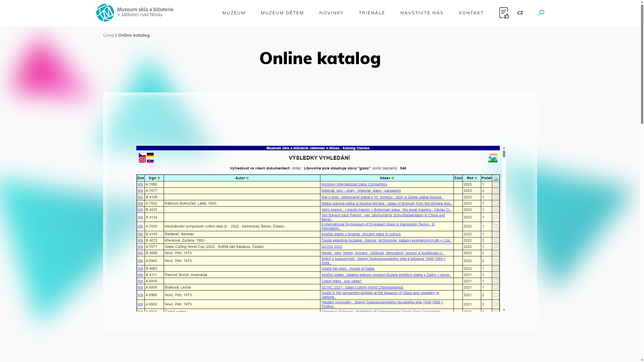Image resolution: width=644 pixels, height=362 pixels.
Task: Open the MUZEUM menu
Action: pos(234,13)
